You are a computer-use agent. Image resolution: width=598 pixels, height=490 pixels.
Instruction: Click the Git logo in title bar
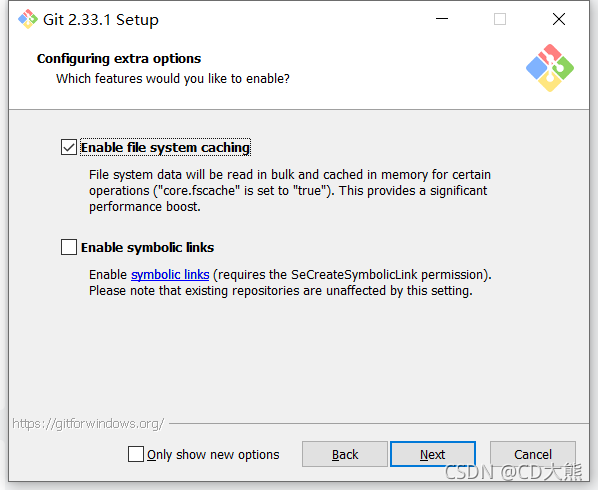pos(28,19)
